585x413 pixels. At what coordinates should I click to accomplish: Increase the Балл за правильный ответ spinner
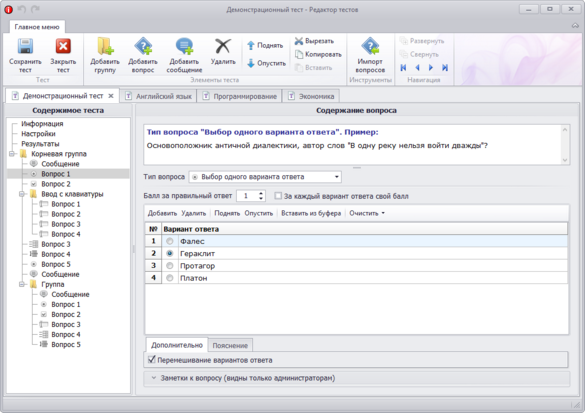click(261, 193)
